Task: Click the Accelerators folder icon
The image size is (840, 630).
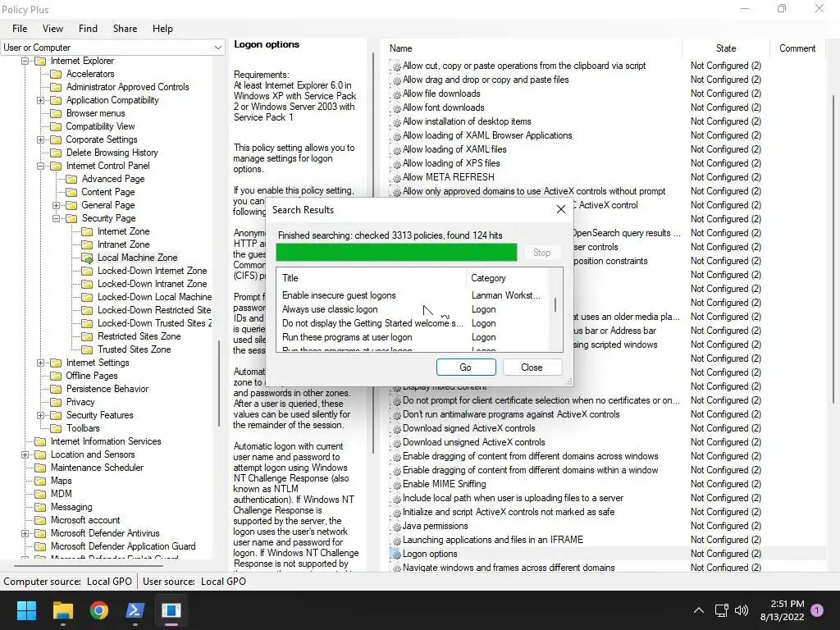Action: tap(56, 74)
